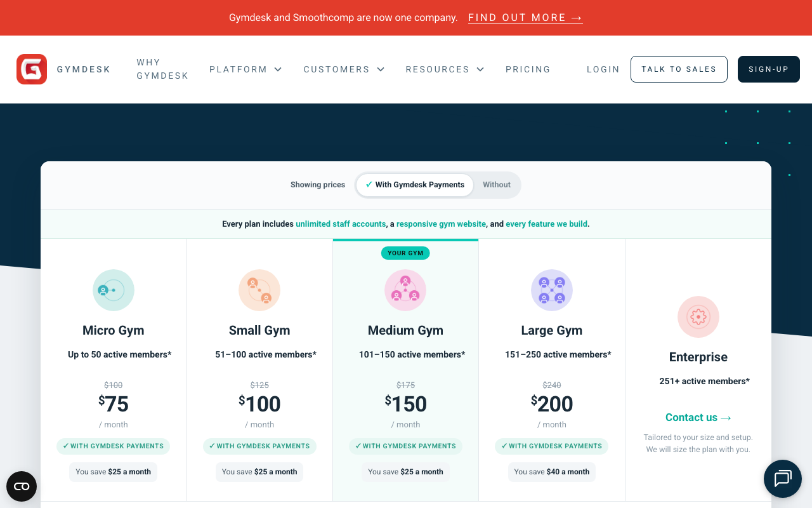812x508 pixels.
Task: Follow the 'Find out more' banner link
Action: 525,18
